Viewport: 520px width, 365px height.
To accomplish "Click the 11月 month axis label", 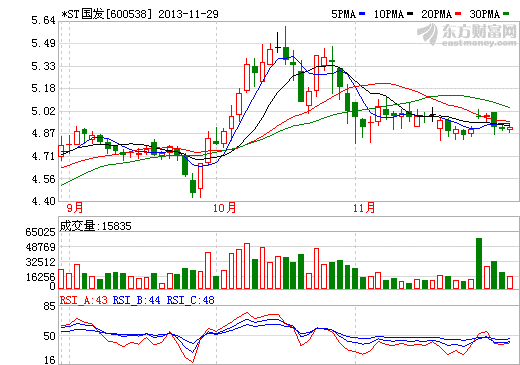I will [x=364, y=208].
